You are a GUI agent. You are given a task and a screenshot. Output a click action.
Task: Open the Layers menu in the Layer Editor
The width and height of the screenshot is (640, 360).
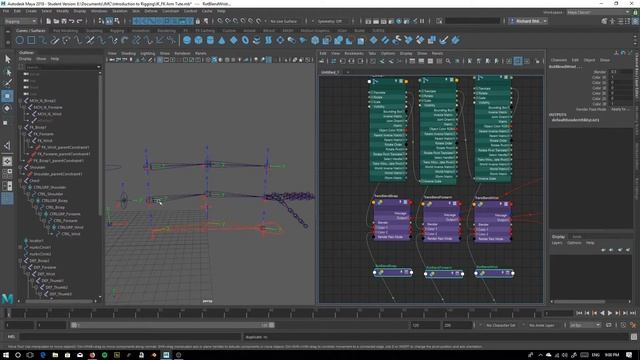click(557, 242)
